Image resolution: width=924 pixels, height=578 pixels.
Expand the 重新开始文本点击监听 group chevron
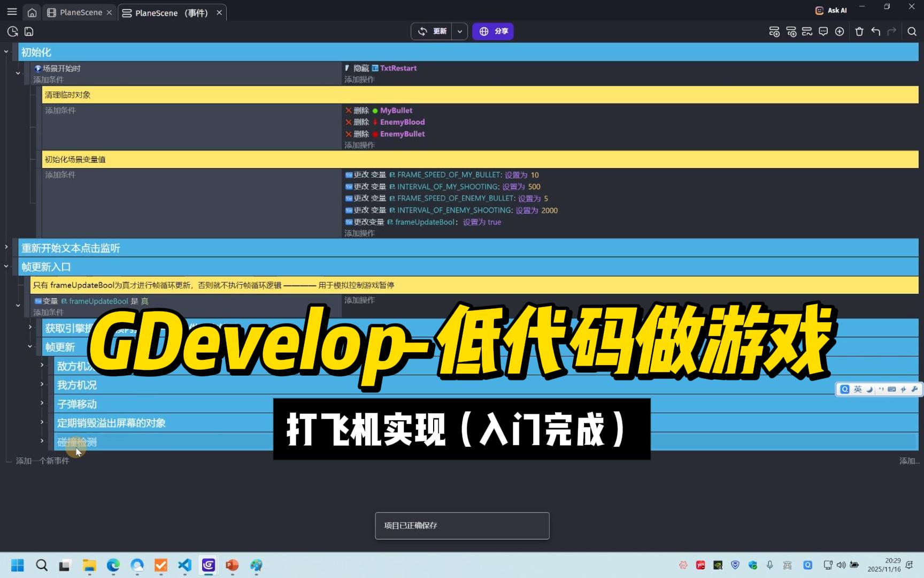coord(6,247)
